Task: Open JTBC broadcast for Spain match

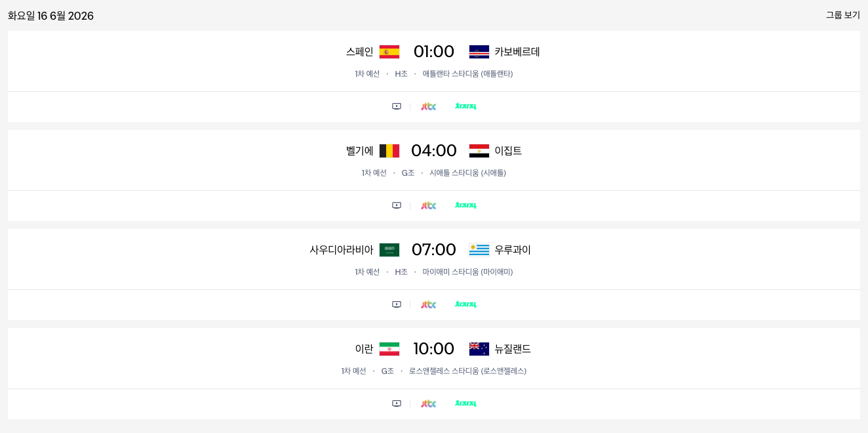Action: coord(429,106)
